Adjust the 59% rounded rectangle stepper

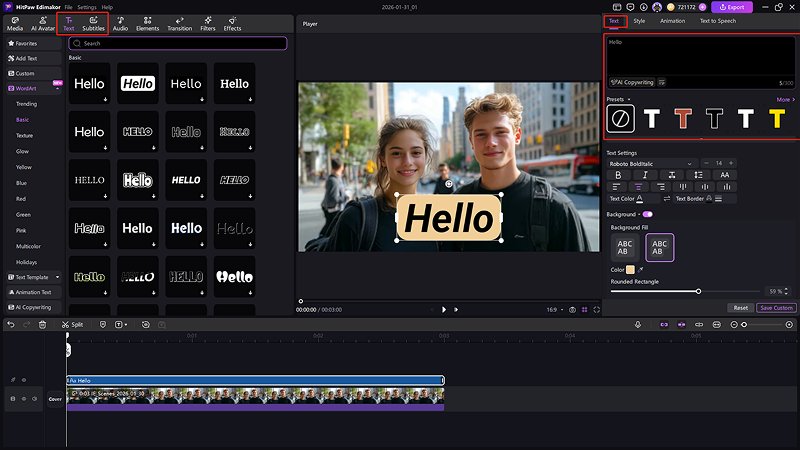786,291
